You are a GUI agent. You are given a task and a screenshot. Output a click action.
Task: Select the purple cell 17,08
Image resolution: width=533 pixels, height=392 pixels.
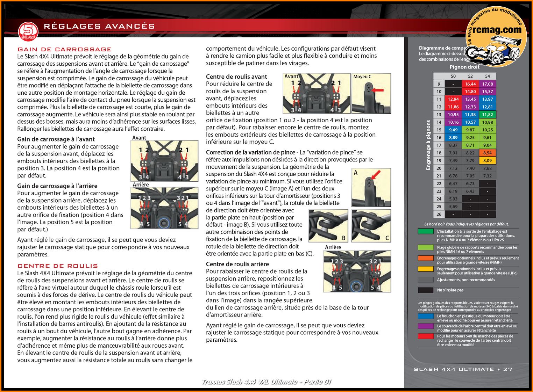(488, 84)
